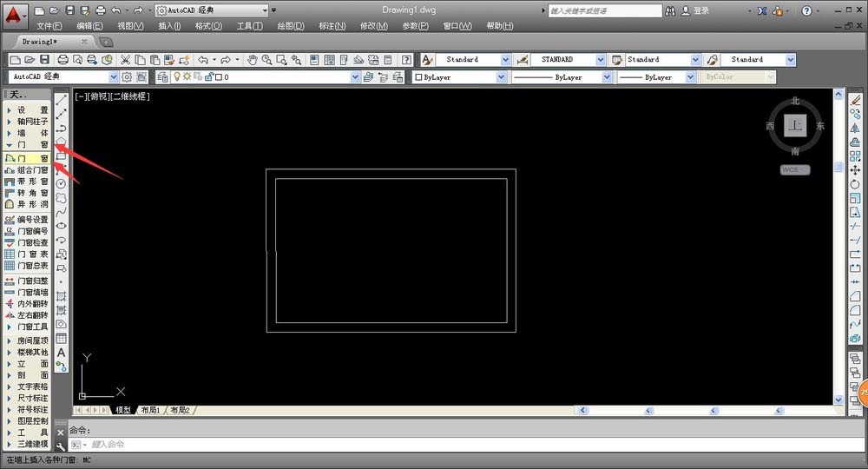Open the 视图(V) menu
This screenshot has height=469, width=868.
[130, 26]
